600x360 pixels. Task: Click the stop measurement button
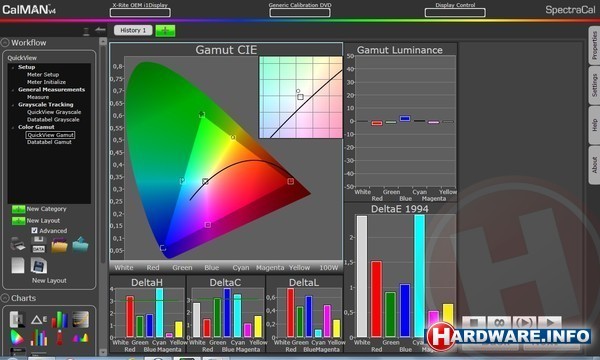click(x=474, y=323)
